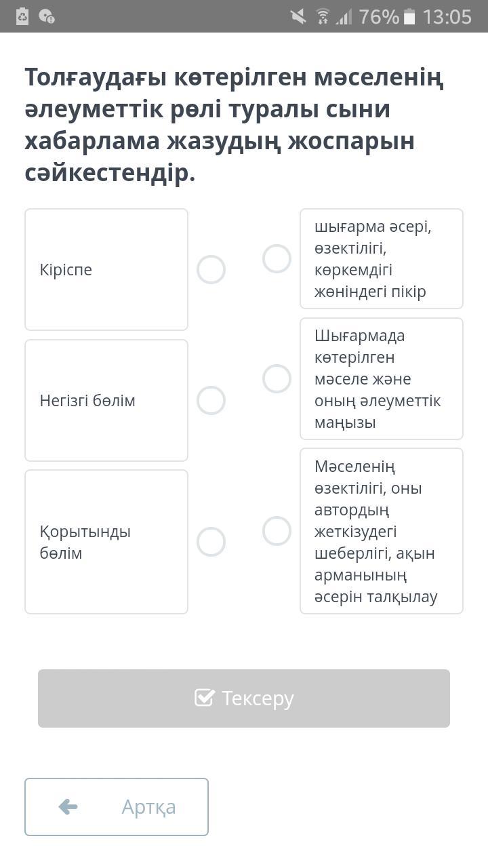The height and width of the screenshot is (868, 488).
Task: Tap the checkmark icon on Тексеру
Action: 204,698
